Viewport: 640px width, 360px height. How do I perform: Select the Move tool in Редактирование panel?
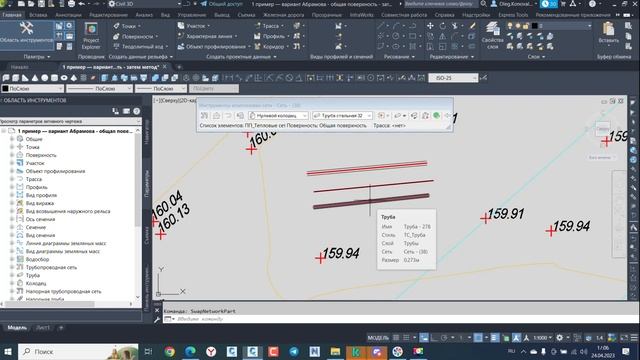(x=430, y=26)
